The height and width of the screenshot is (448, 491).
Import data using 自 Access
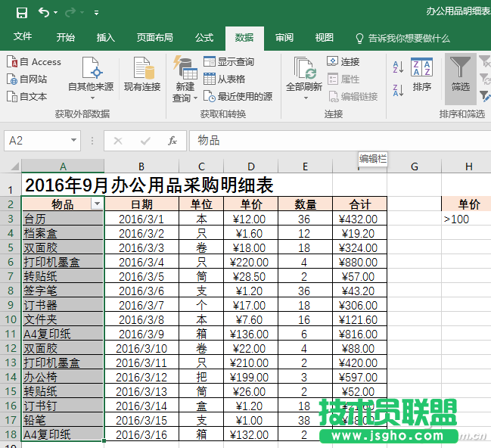34,62
